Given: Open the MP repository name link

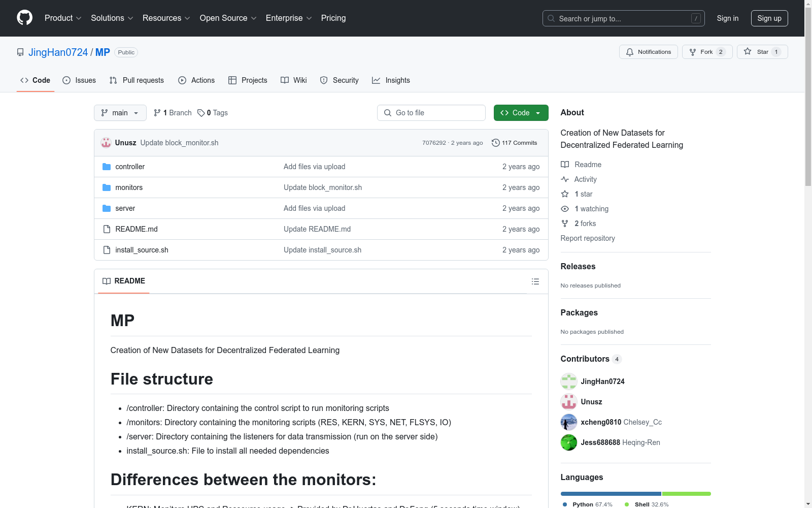Looking at the screenshot, I should pos(103,52).
